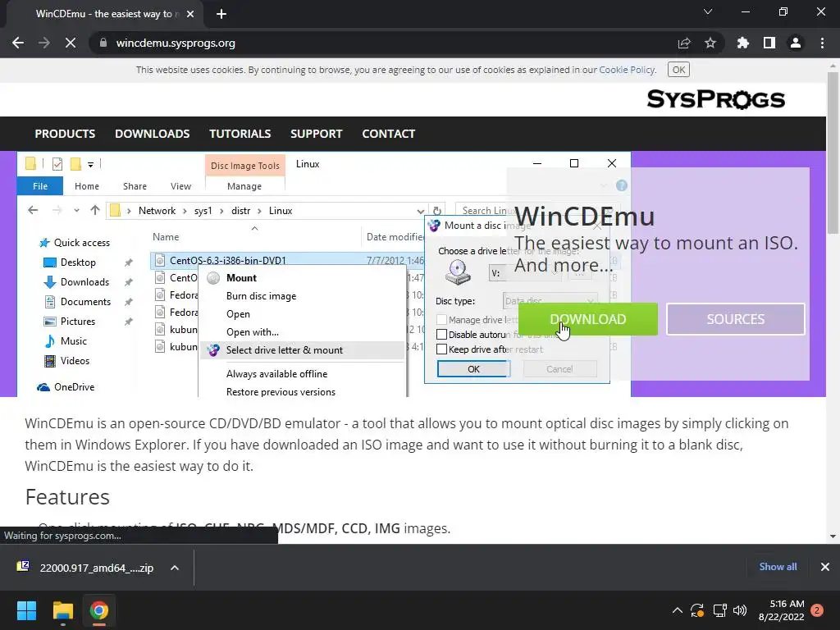
Task: Open the SUPPORT menu
Action: click(x=316, y=134)
